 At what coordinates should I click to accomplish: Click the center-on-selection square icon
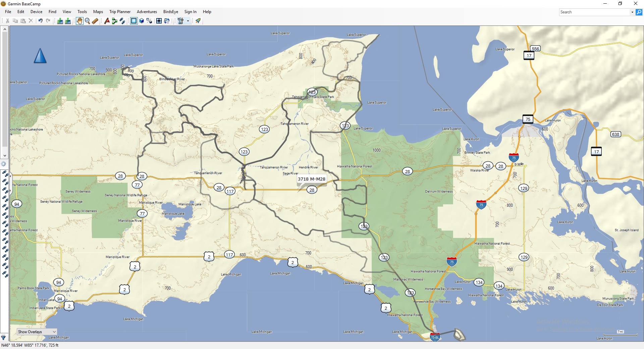coord(159,21)
